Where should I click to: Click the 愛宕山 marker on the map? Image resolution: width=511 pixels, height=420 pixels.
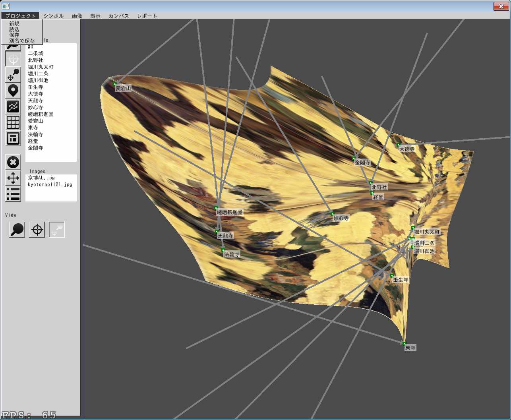click(115, 84)
